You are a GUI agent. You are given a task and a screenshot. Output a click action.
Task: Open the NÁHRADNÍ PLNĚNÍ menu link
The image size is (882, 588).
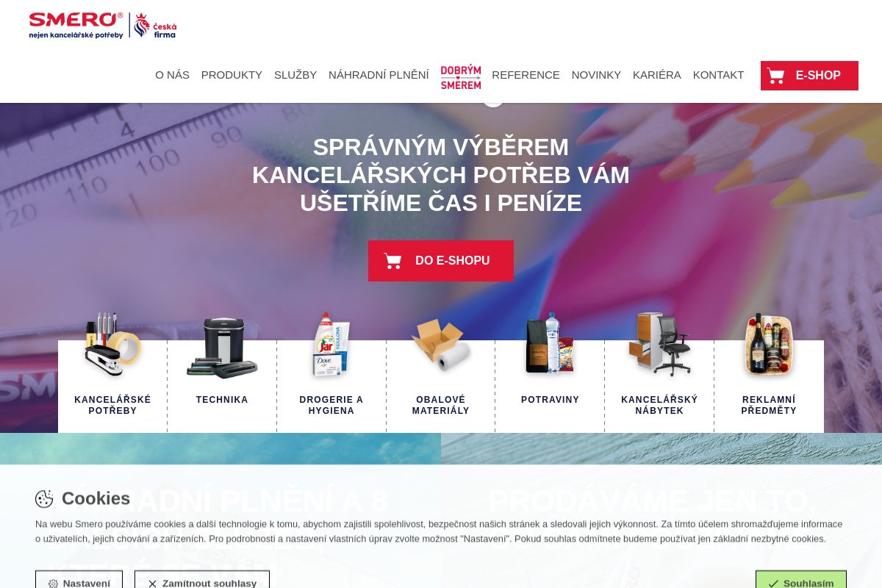(379, 75)
